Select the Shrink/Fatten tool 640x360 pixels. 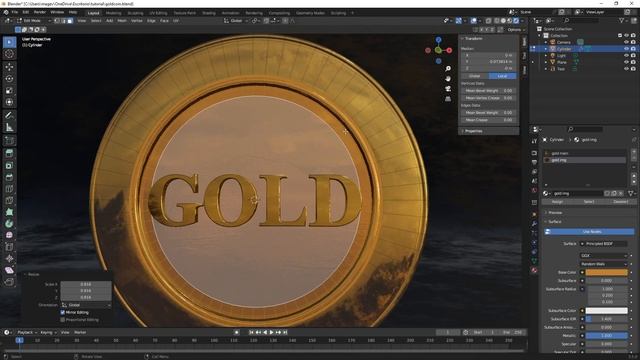[9, 259]
